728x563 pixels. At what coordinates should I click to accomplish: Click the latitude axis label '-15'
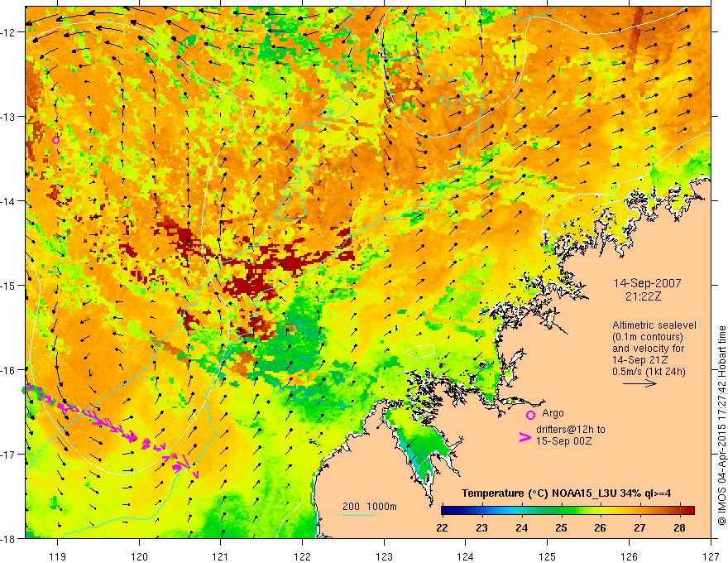point(9,285)
